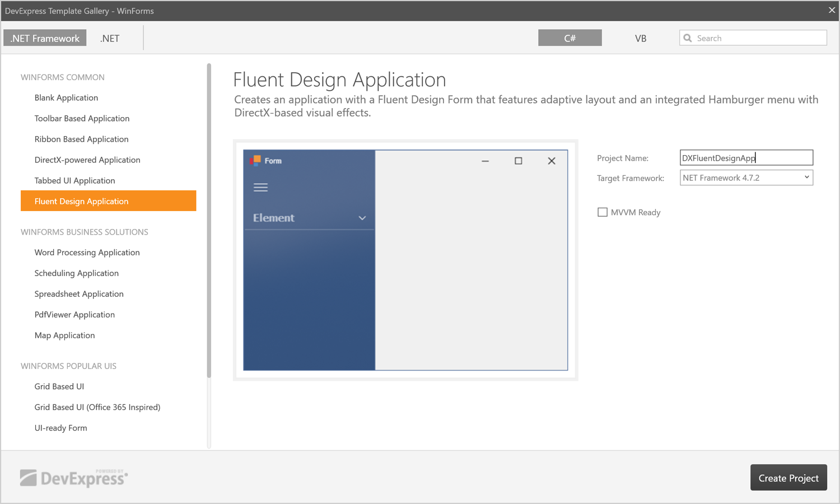Expand the Element chevron in preview

click(362, 218)
